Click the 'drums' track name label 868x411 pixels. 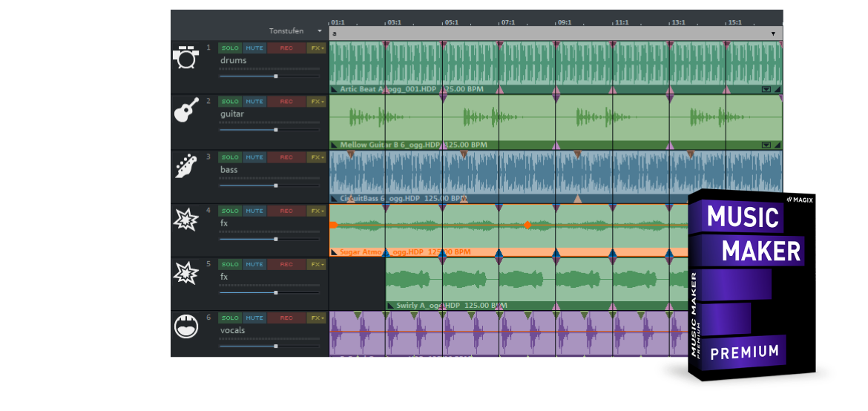click(x=233, y=60)
